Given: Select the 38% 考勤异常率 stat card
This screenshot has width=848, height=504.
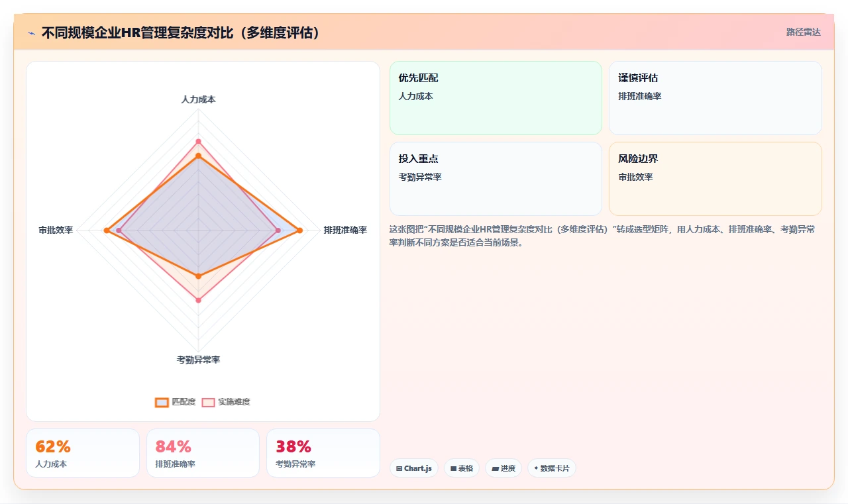Looking at the screenshot, I should coord(323,453).
